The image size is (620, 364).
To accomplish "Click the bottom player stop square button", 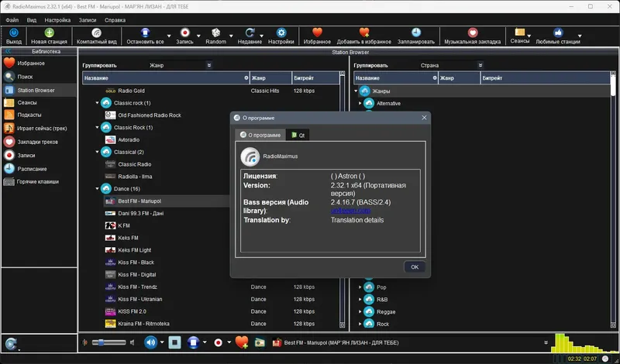I will coord(174,342).
